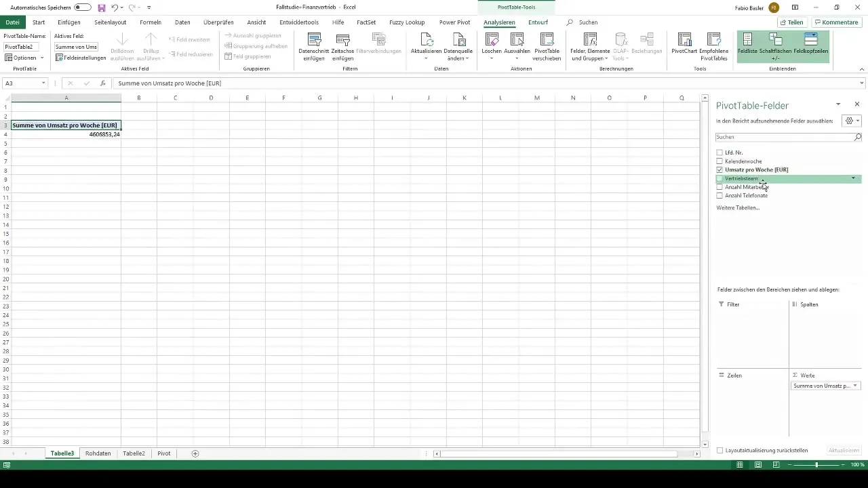Collapse the ribbon with chevron
This screenshot has height=488, width=868.
862,69
